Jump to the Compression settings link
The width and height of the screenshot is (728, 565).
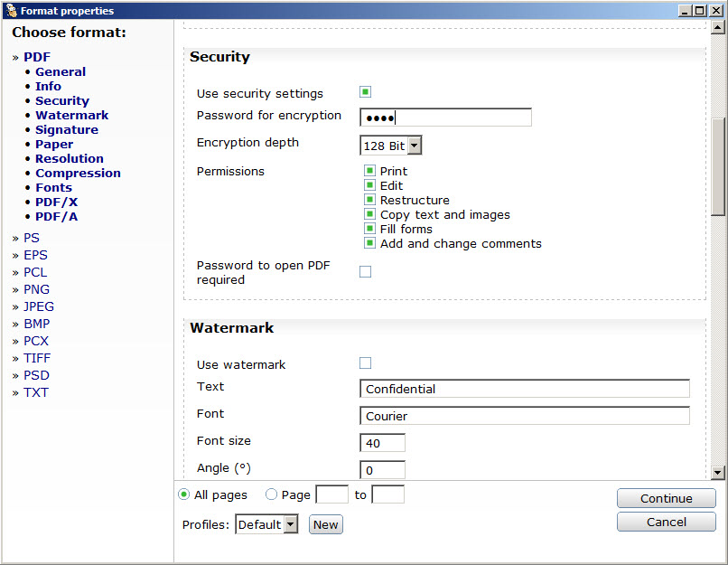click(x=78, y=174)
